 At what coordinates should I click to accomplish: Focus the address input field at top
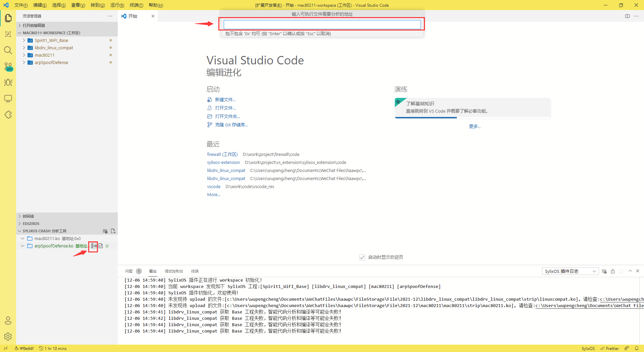pyautogui.click(x=322, y=24)
